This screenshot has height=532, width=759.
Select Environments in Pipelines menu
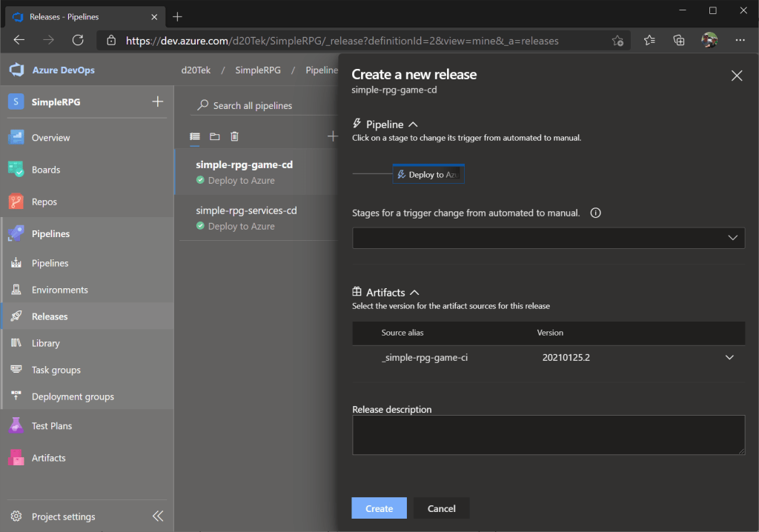point(59,290)
